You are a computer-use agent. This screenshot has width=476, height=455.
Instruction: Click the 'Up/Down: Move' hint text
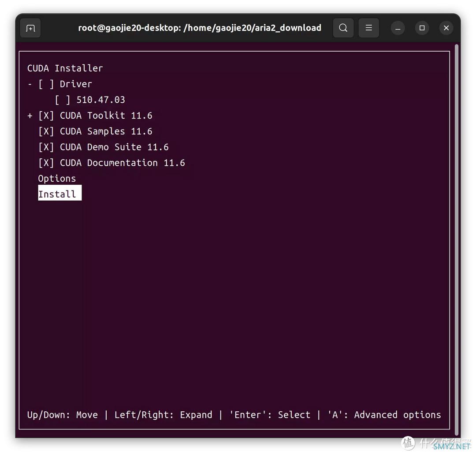(x=63, y=415)
